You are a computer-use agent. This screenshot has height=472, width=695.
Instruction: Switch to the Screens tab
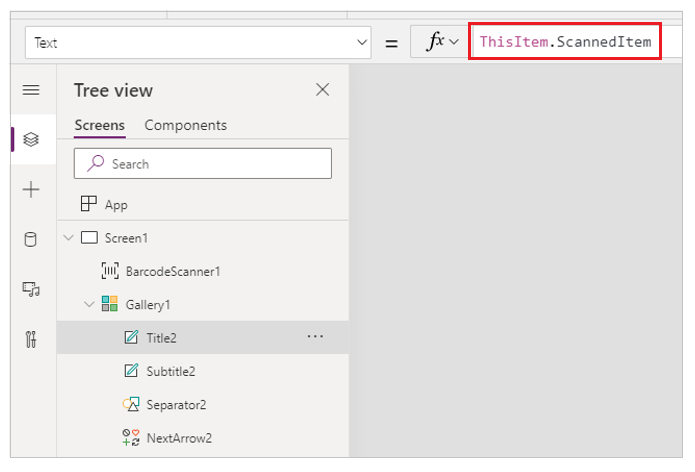(99, 125)
